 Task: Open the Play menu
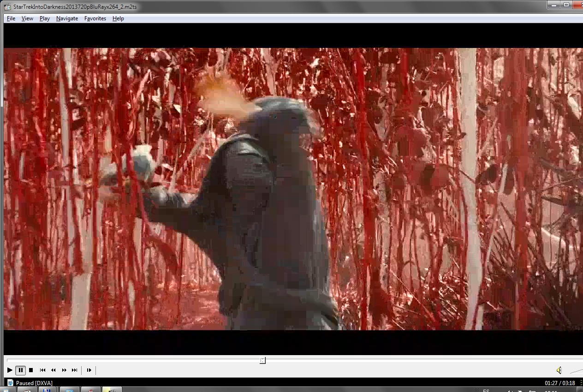(45, 18)
